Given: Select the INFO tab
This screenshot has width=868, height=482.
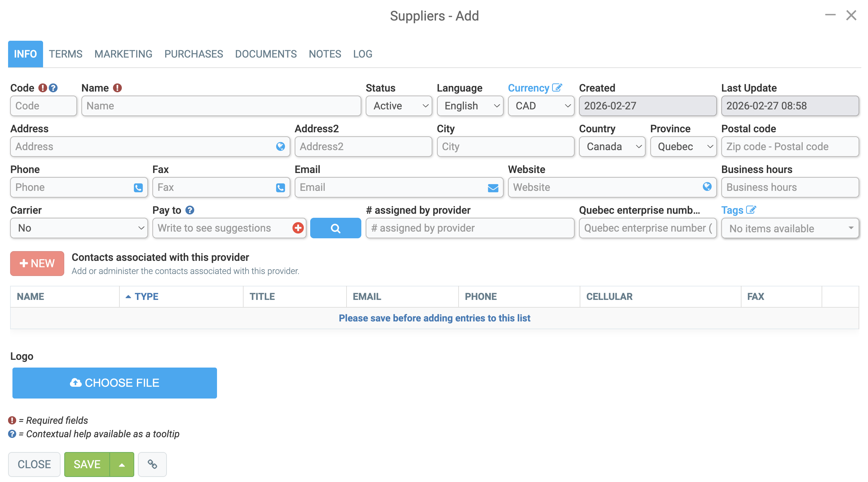Looking at the screenshot, I should click(x=26, y=54).
